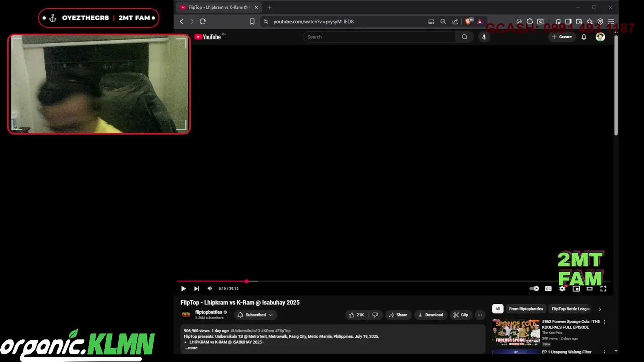
Task: Dislike the video
Action: tap(375, 315)
